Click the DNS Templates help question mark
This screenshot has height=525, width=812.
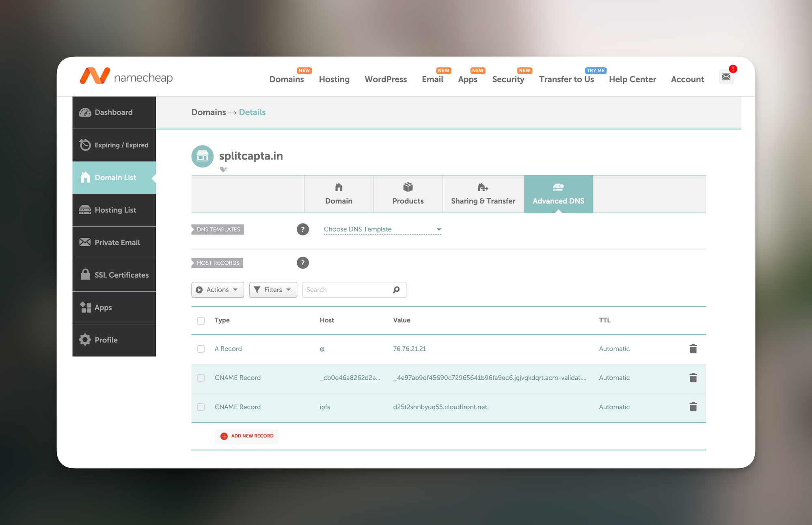(302, 229)
